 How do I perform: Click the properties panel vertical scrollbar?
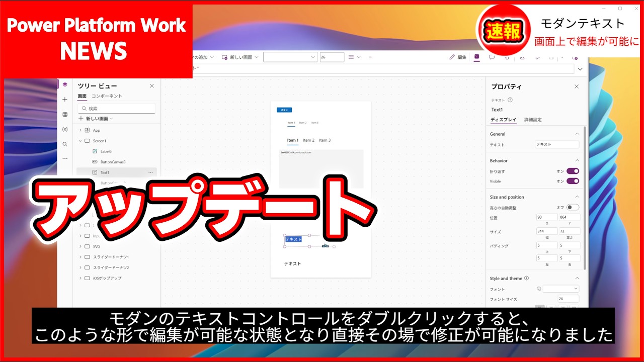point(585,197)
